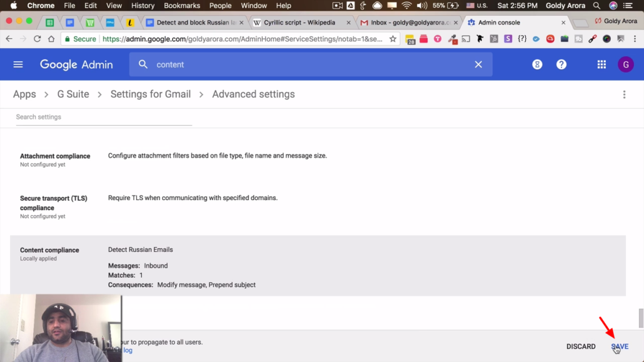Open the Google apps grid launcher

coord(601,64)
